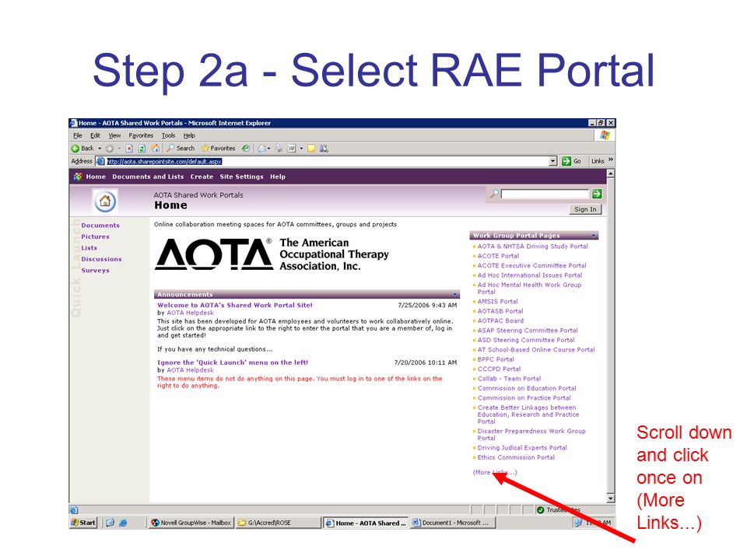747x560 pixels.
Task: Open the View menu
Action: 114,135
